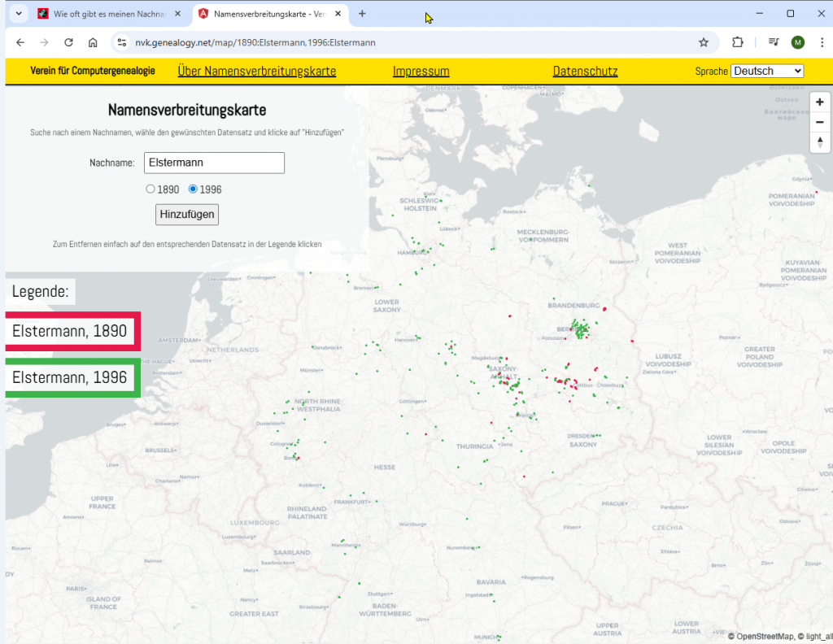Go to browser home page
This screenshot has height=644, width=833.
click(93, 42)
